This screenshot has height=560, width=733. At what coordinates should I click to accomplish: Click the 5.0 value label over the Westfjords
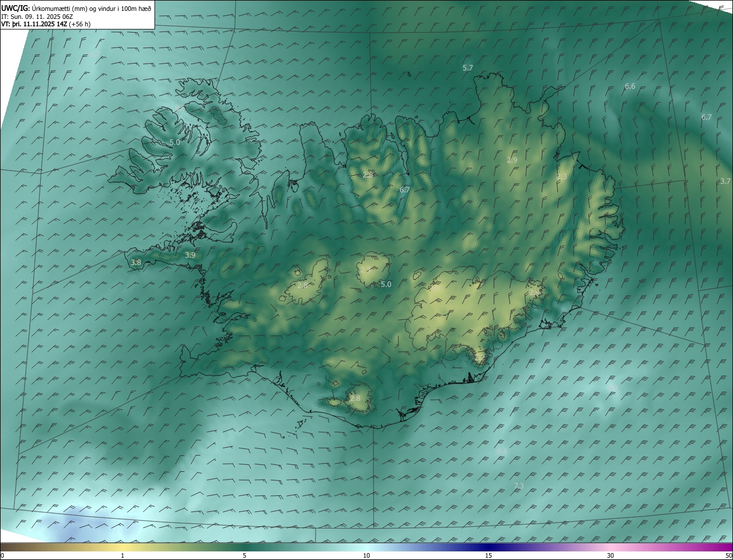point(175,142)
